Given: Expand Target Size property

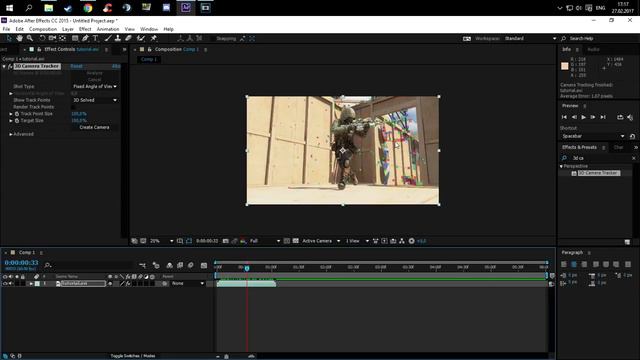Looking at the screenshot, I should 11,121.
